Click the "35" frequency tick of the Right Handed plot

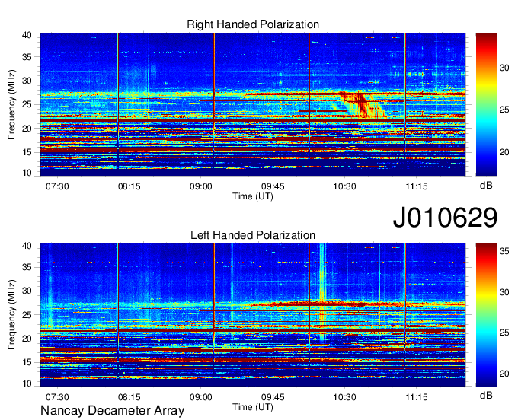(x=27, y=57)
